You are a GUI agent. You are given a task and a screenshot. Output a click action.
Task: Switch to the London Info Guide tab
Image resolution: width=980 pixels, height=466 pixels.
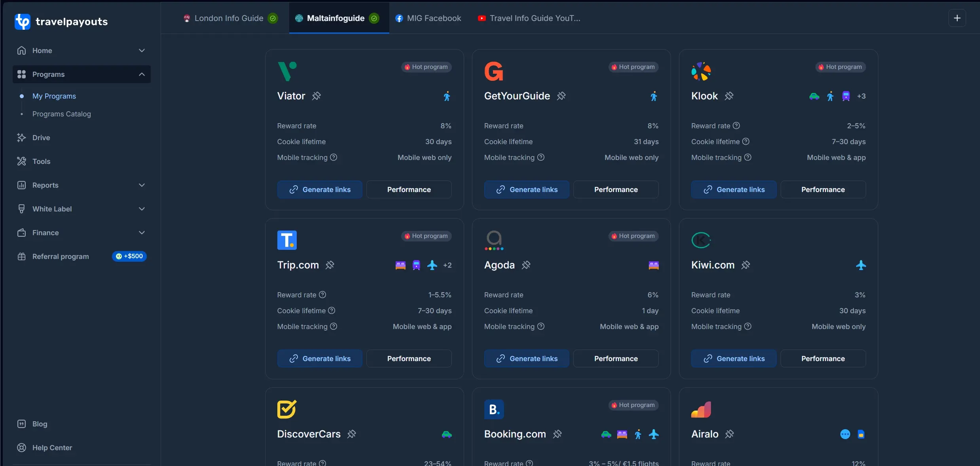[x=230, y=18]
